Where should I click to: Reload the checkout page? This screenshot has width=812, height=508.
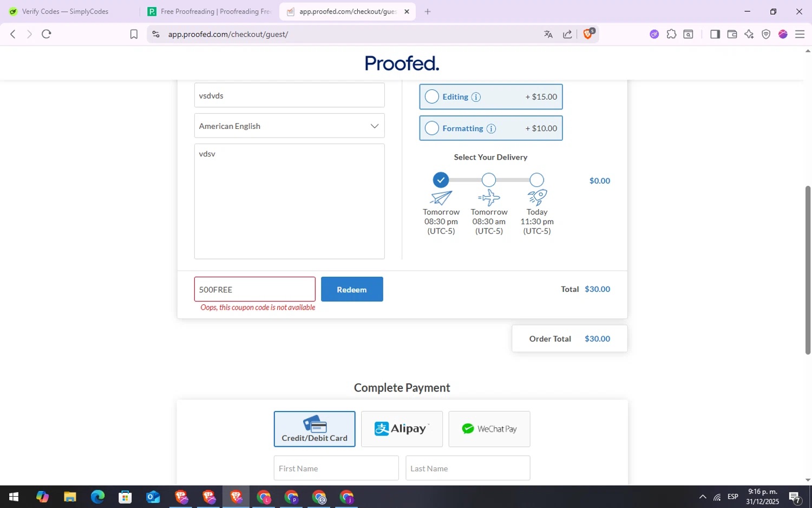(47, 34)
